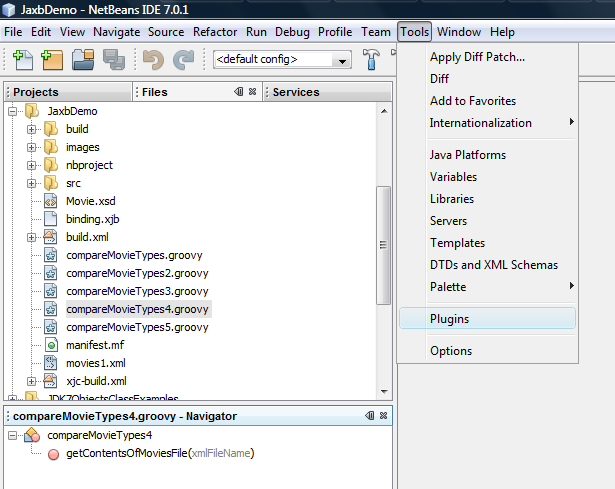Open the Debug menu

292,32
